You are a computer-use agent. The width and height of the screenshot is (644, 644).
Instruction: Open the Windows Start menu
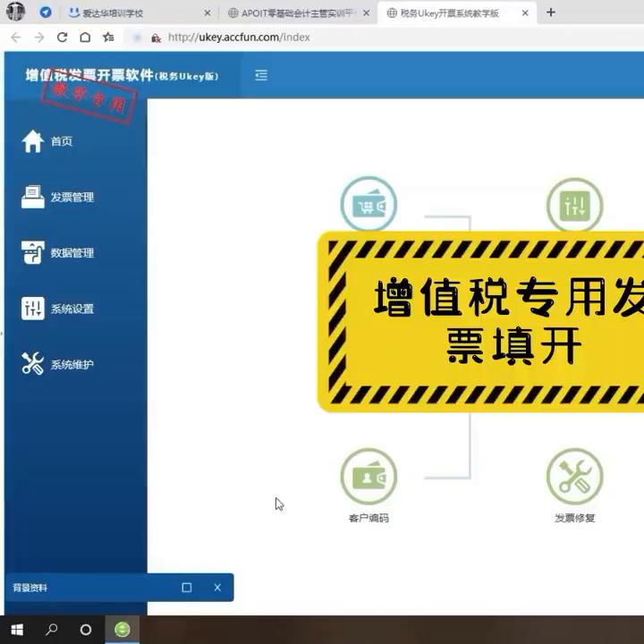click(17, 629)
